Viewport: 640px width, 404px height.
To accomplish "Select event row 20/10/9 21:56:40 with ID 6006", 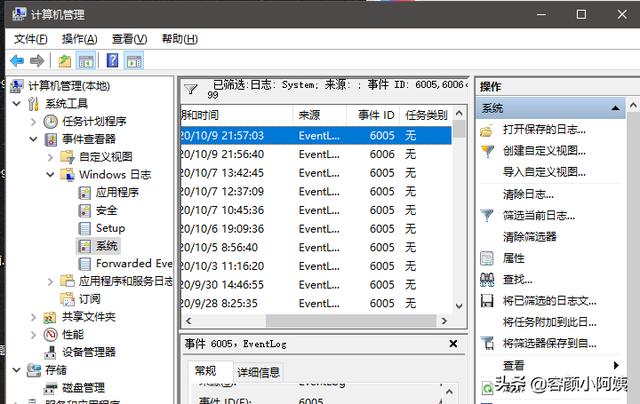I will tap(316, 154).
